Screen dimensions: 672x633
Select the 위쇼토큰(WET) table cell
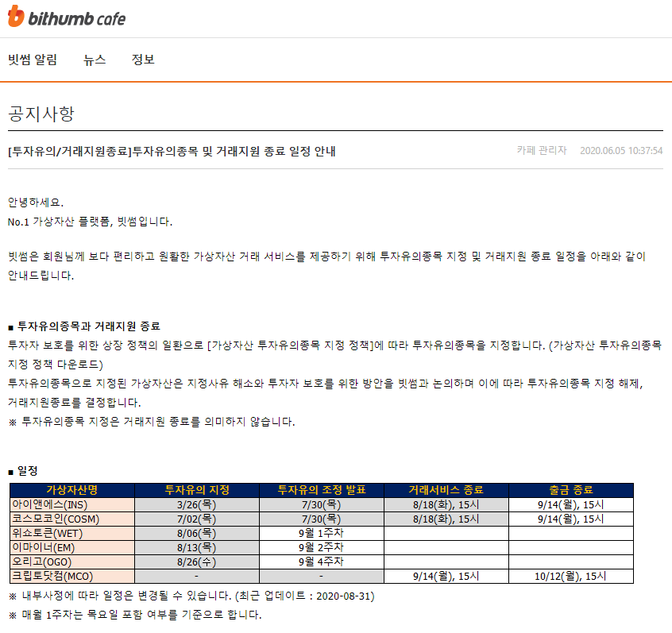click(x=72, y=533)
